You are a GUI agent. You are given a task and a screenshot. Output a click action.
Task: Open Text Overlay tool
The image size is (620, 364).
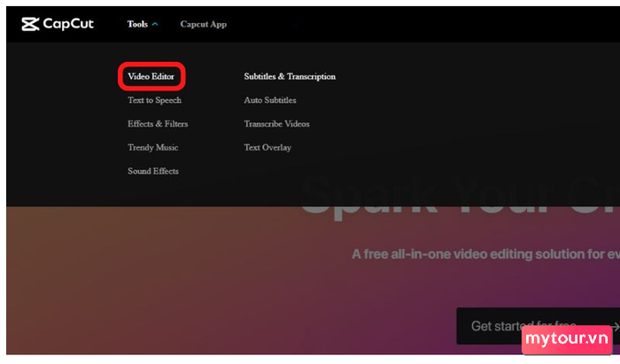click(x=267, y=147)
